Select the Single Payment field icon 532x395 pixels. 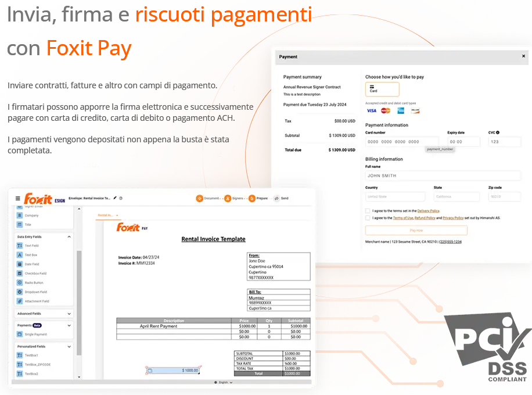20,334
